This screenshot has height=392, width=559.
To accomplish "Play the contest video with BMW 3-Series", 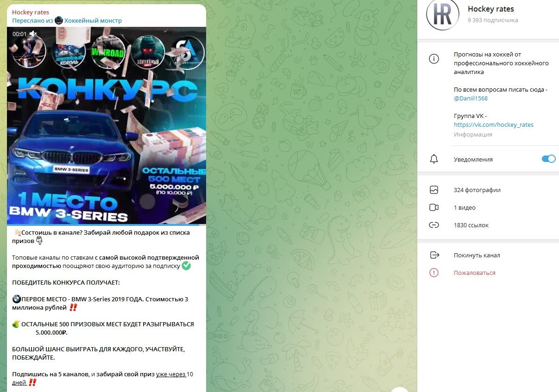I will (x=107, y=125).
